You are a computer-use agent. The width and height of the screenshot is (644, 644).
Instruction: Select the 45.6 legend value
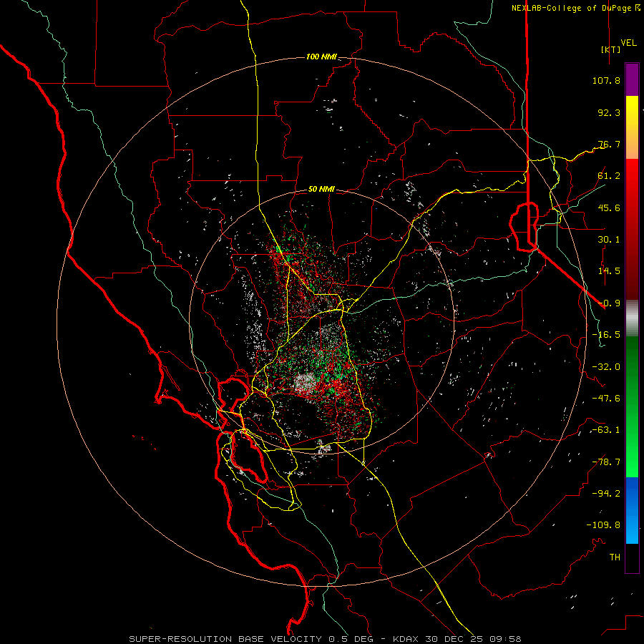[x=609, y=208]
